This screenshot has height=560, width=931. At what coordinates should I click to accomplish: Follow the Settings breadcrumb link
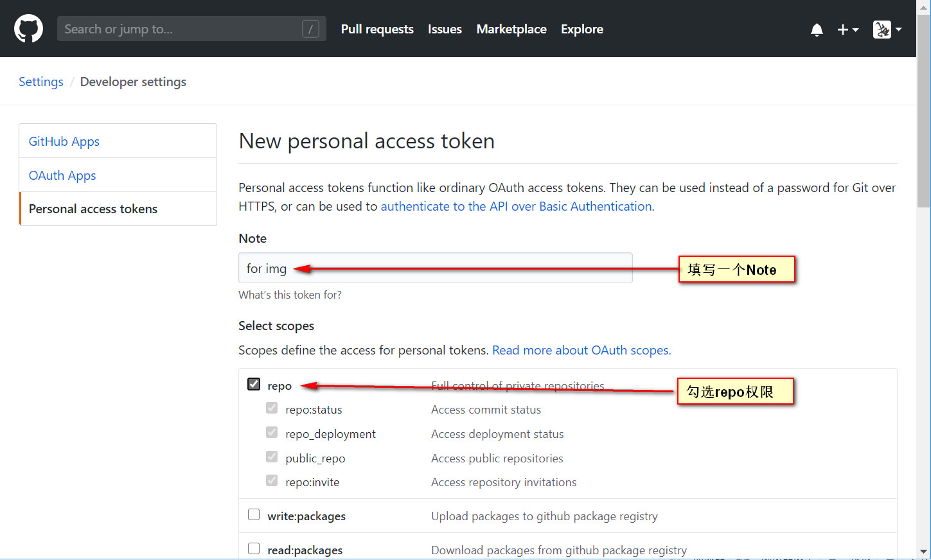click(41, 82)
